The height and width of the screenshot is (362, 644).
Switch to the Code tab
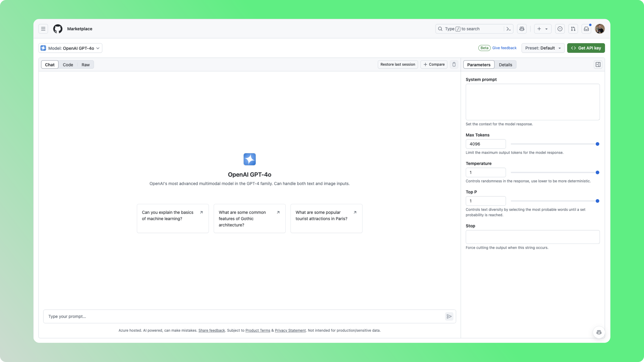pyautogui.click(x=68, y=65)
